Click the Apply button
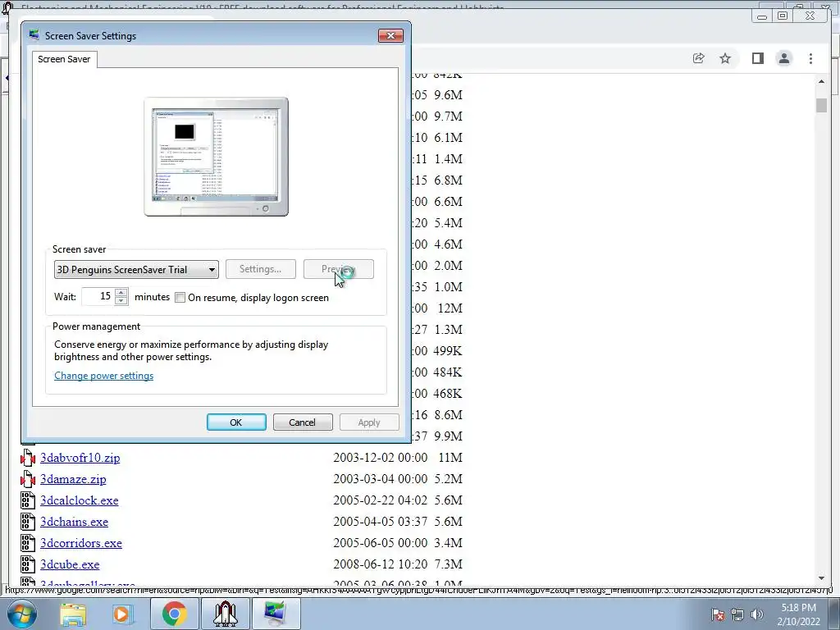840x630 pixels. click(369, 422)
